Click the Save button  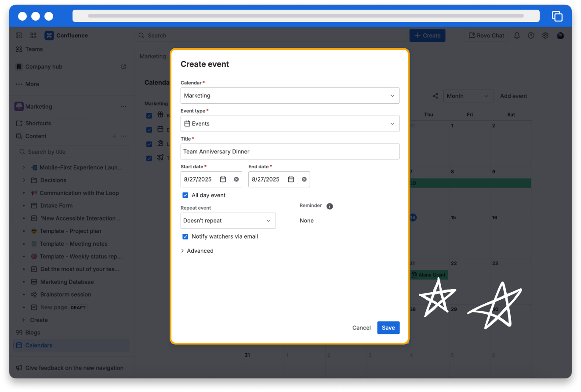coord(388,327)
